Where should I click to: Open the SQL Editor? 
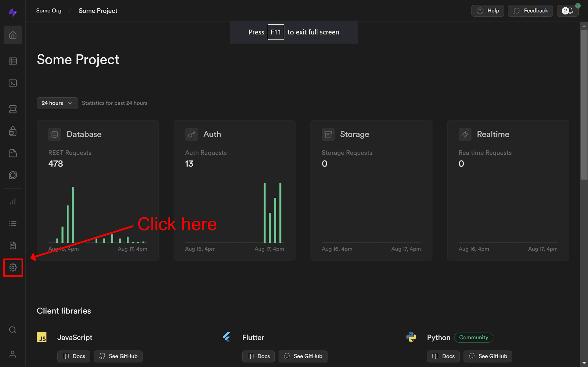(x=13, y=83)
